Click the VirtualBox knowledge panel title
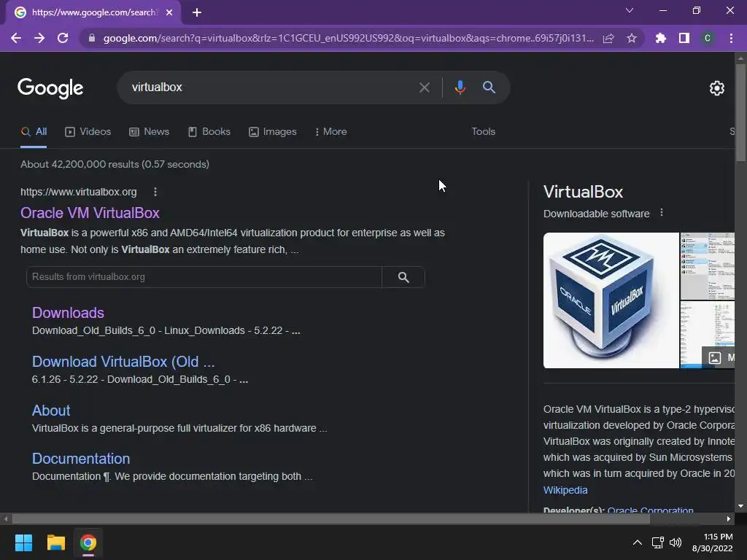This screenshot has height=560, width=747. tap(583, 192)
